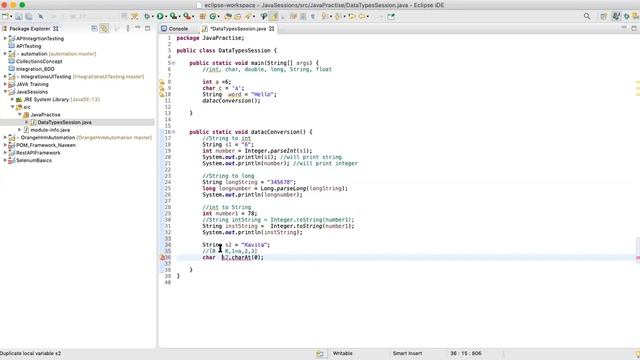Switch to the Debug perspective icon
This screenshot has width=640, height=360.
(x=627, y=16)
